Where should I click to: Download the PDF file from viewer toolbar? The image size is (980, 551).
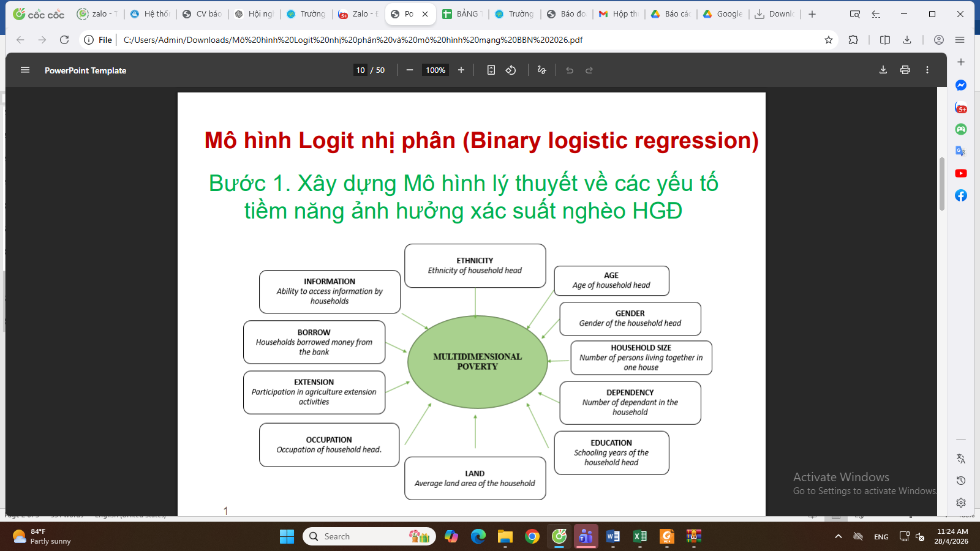coord(883,70)
